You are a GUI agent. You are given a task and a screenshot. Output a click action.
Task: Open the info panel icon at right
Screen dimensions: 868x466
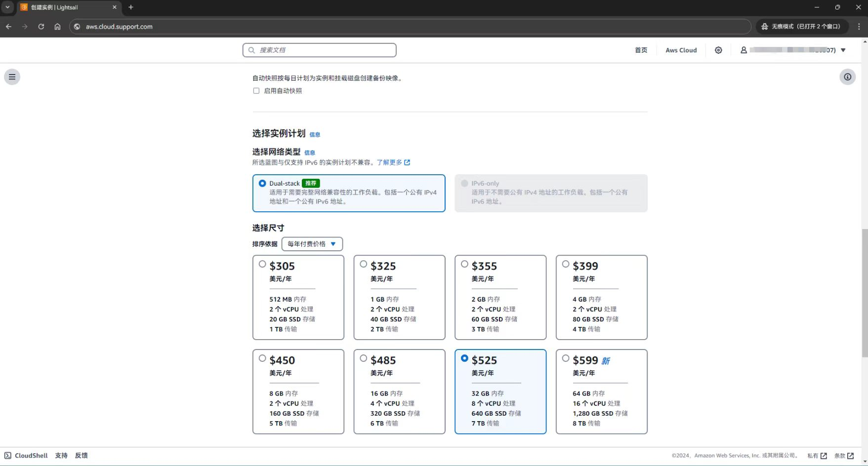(x=848, y=77)
